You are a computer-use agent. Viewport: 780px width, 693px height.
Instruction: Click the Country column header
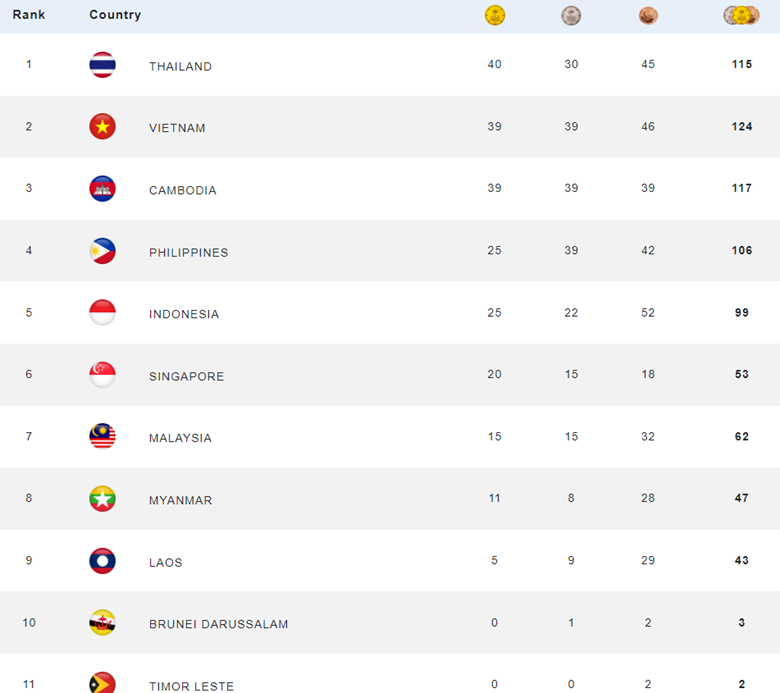[115, 15]
